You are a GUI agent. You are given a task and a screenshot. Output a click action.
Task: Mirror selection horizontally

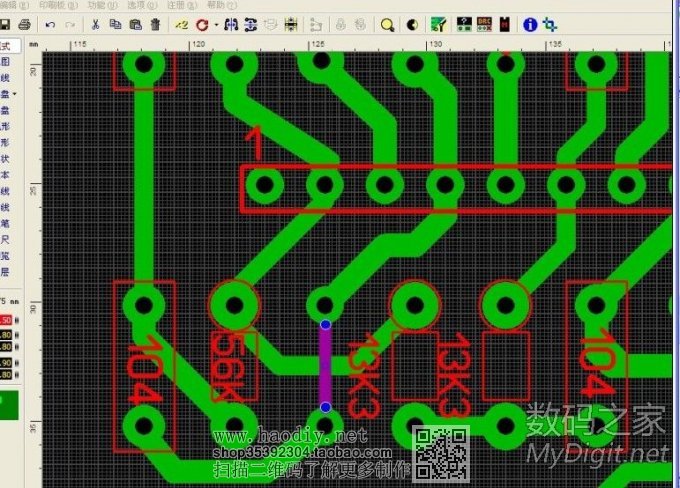coord(232,24)
